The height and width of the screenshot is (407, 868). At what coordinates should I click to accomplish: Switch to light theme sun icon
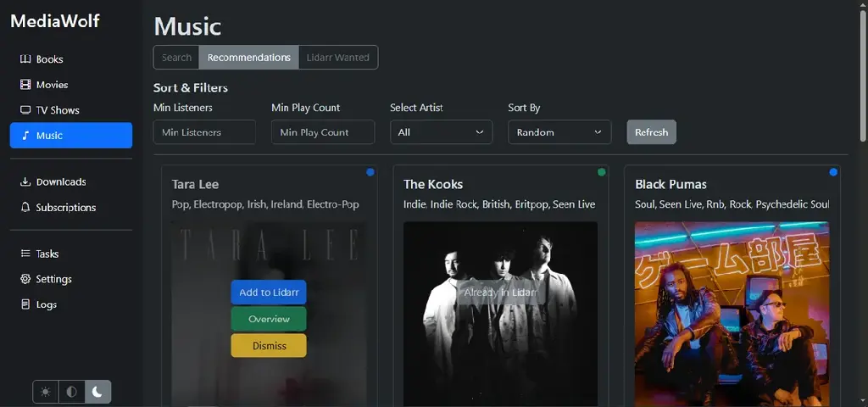[x=46, y=392]
